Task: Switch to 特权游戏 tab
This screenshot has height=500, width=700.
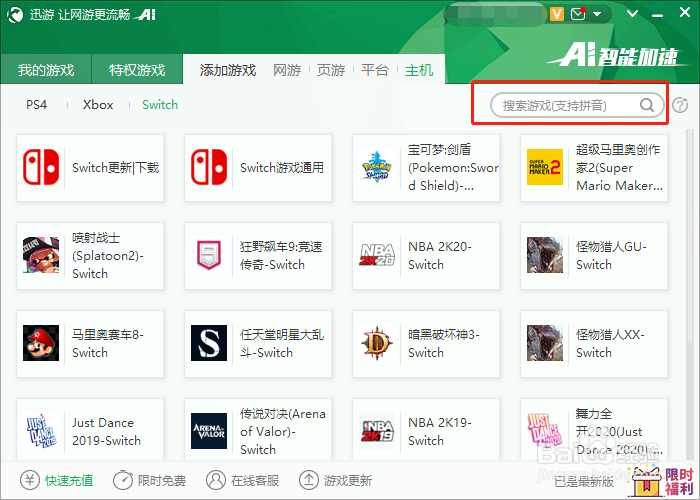Action: pos(137,70)
